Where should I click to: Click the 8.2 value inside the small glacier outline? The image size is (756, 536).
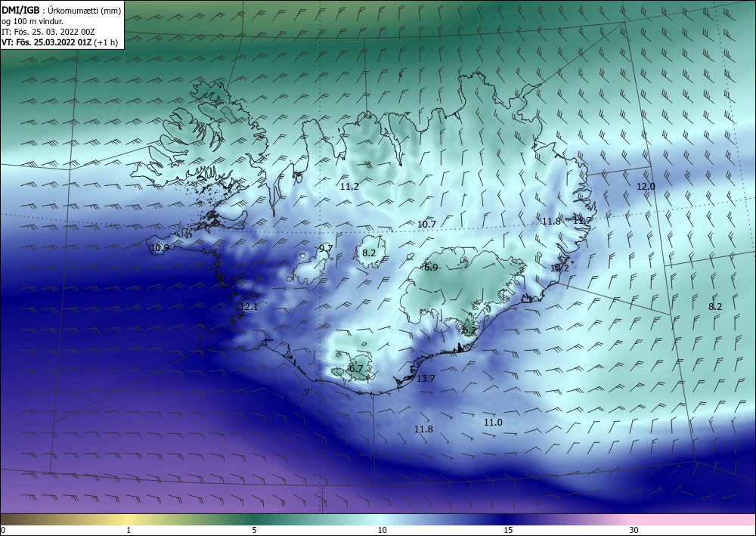click(369, 253)
